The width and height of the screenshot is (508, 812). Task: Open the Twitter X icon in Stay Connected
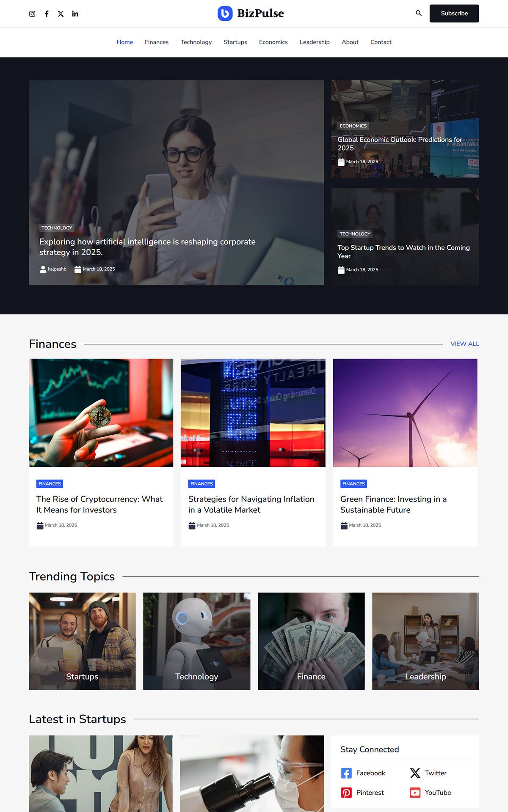coord(415,773)
